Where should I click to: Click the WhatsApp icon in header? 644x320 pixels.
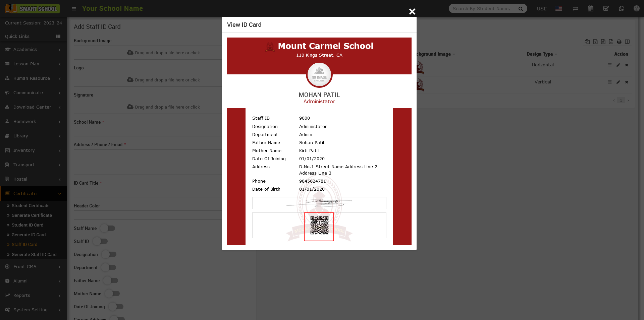[x=622, y=9]
